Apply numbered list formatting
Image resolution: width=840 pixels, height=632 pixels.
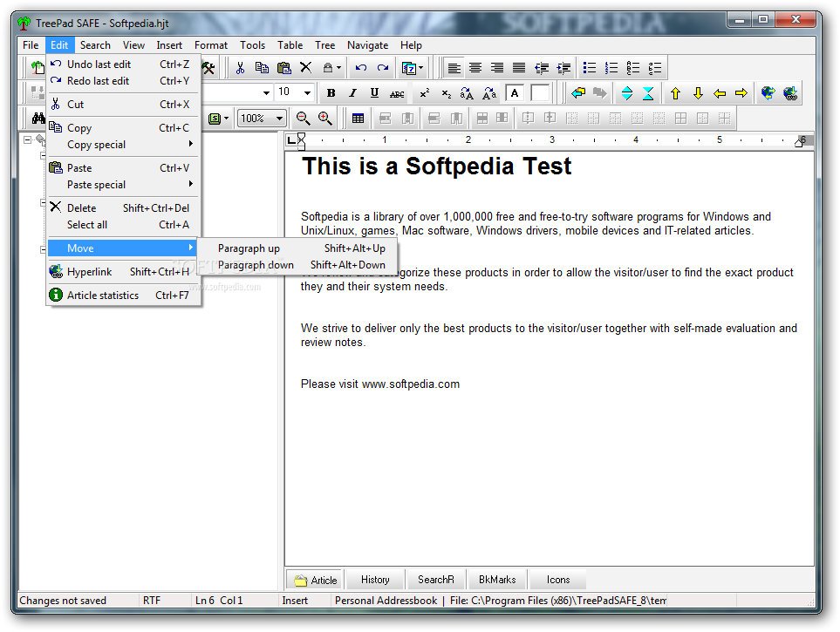(611, 68)
